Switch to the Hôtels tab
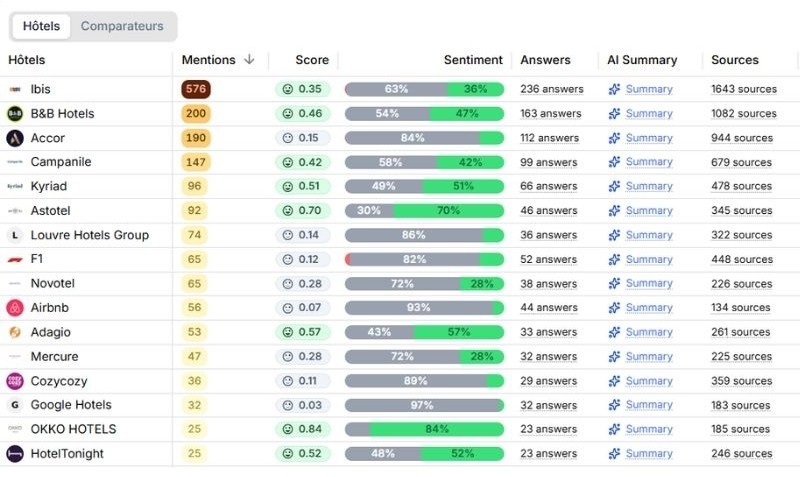The image size is (800, 477). (x=41, y=27)
